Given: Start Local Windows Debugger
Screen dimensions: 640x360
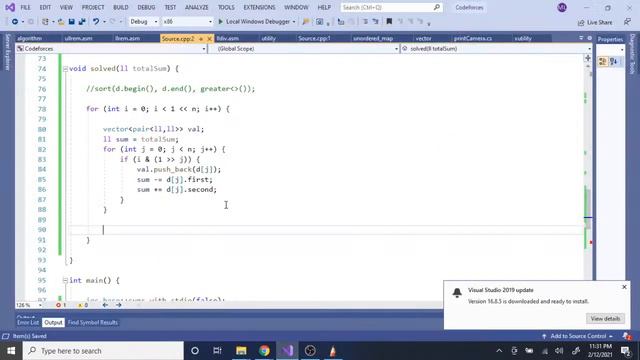Looking at the screenshot, I should tap(254, 22).
